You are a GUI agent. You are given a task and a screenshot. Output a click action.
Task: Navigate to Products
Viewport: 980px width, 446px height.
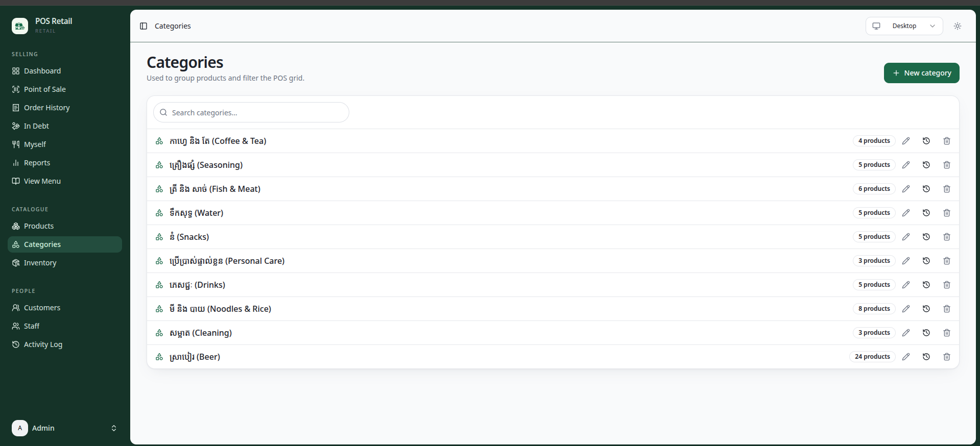click(x=65, y=226)
